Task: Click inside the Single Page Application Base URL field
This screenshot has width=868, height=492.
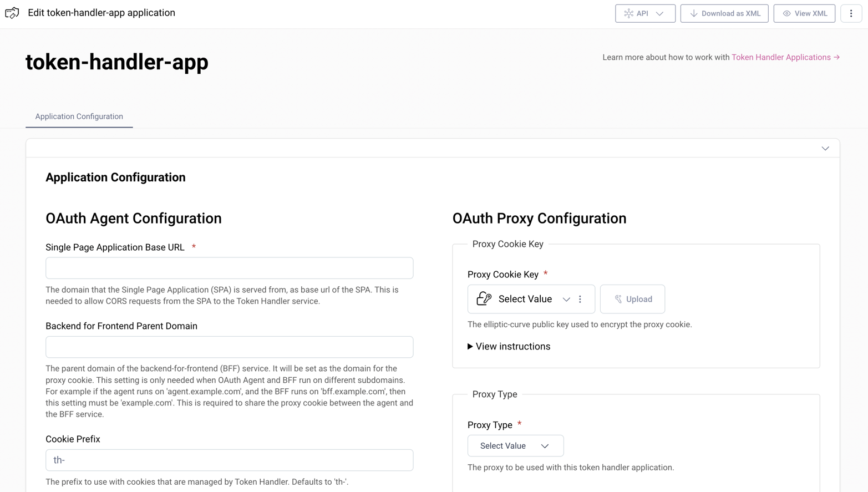Action: pos(229,267)
